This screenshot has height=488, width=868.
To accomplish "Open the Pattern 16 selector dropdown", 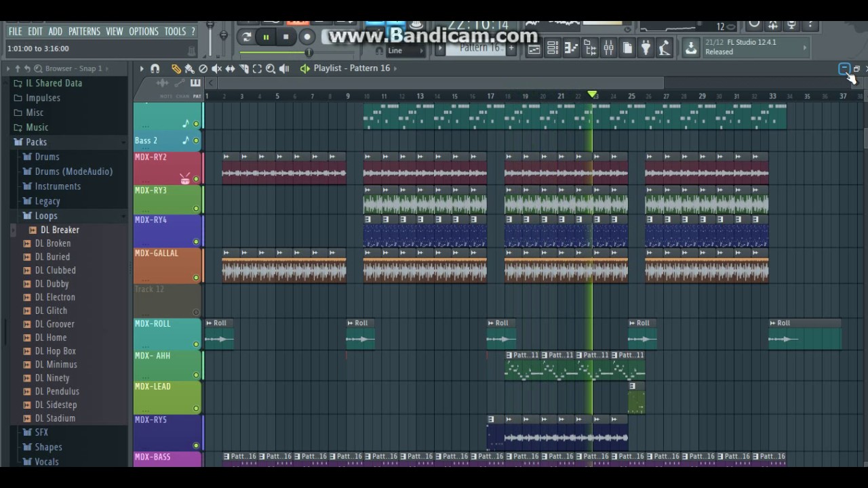I will tap(479, 49).
